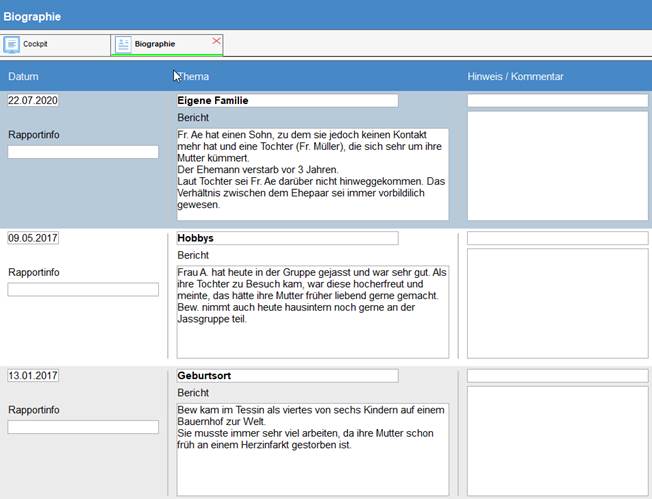
Task: Click the Datum column header
Action: click(x=23, y=77)
